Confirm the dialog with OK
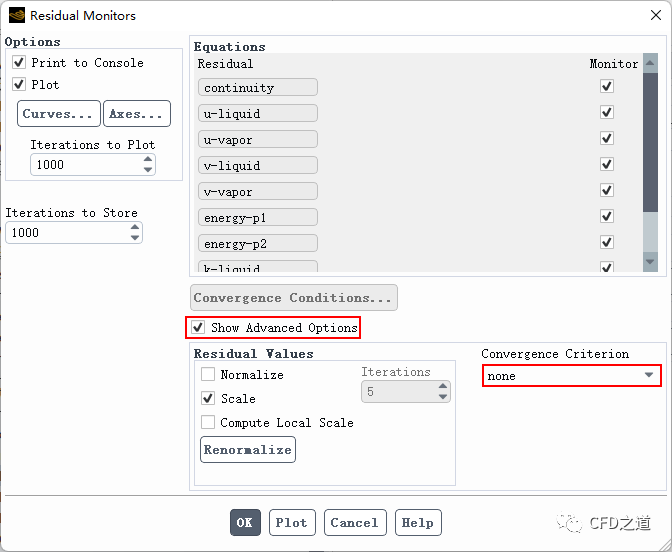 tap(245, 522)
